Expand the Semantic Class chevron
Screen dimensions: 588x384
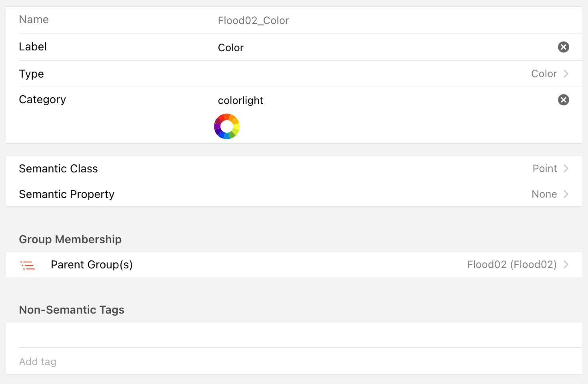click(x=566, y=168)
